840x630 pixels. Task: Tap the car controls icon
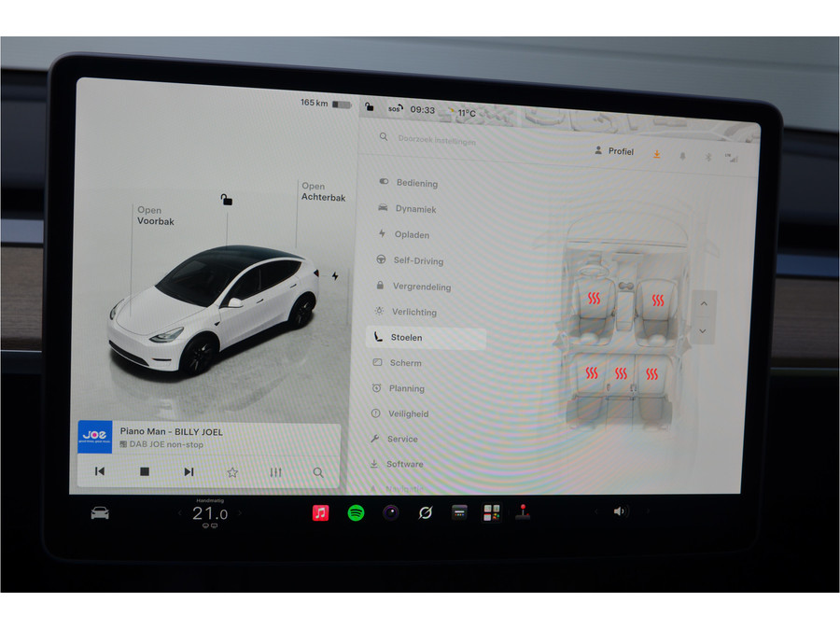click(x=100, y=513)
